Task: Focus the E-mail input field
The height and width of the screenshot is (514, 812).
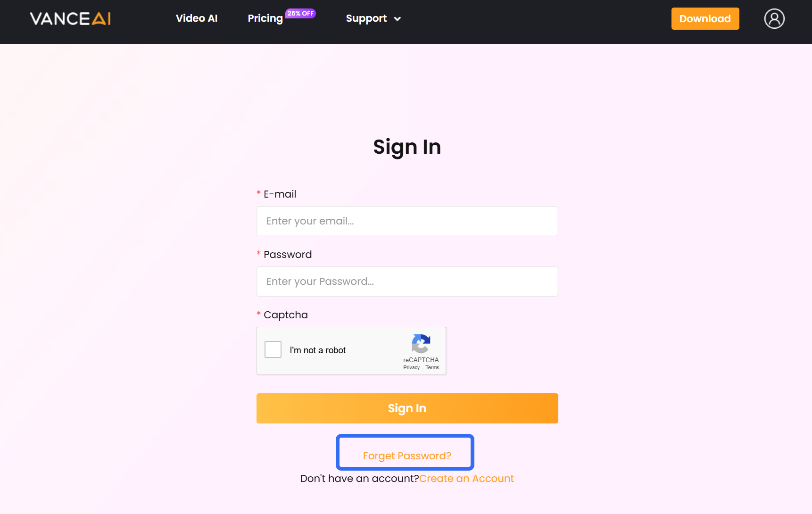Action: tap(407, 221)
